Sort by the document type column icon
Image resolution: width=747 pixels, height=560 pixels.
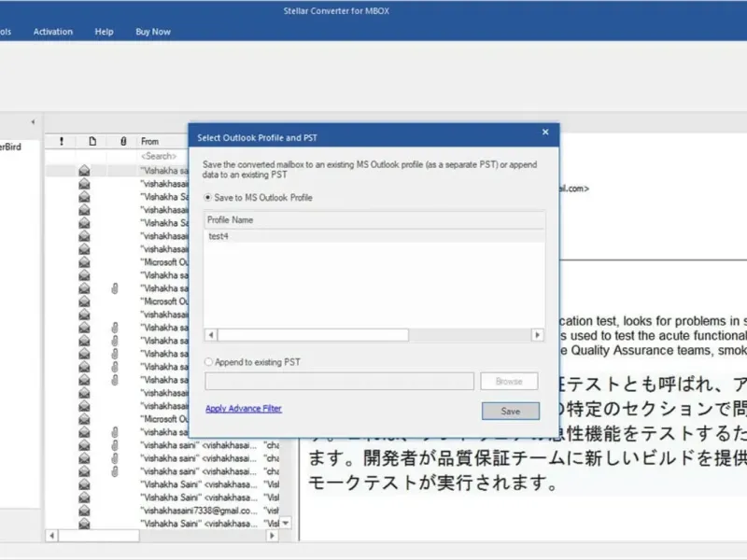coord(92,141)
